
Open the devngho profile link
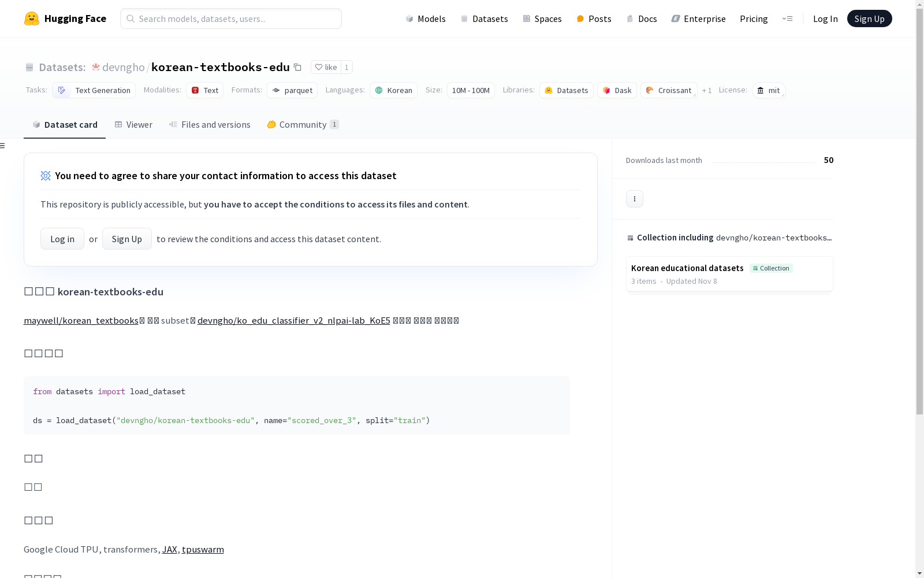click(124, 67)
